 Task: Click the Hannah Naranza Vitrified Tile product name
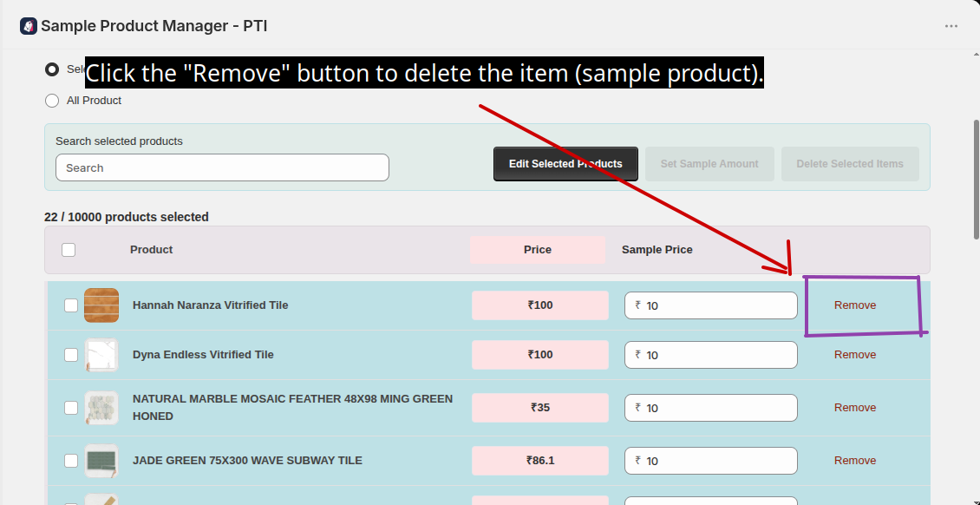[x=211, y=305]
